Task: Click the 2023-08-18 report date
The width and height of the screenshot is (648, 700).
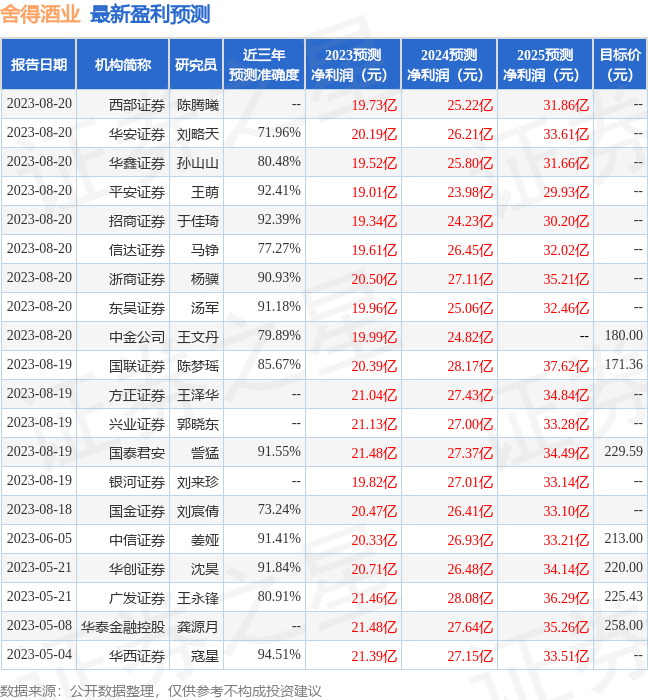Action: click(x=39, y=509)
